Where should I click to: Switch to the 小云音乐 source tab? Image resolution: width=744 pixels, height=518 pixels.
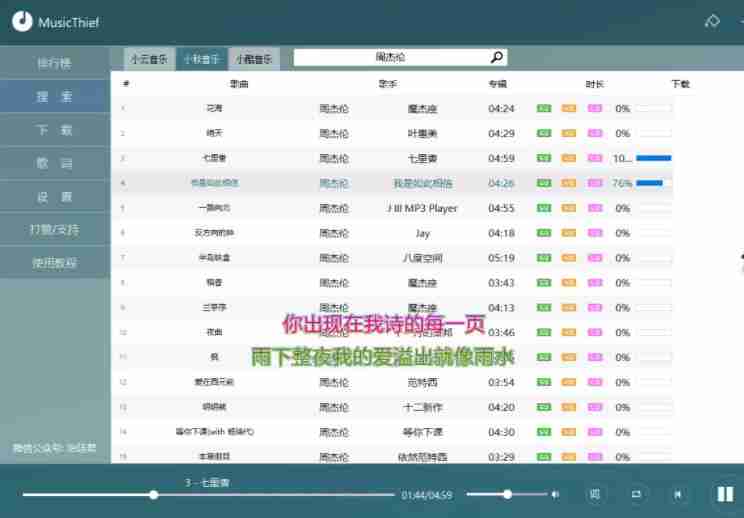(149, 59)
